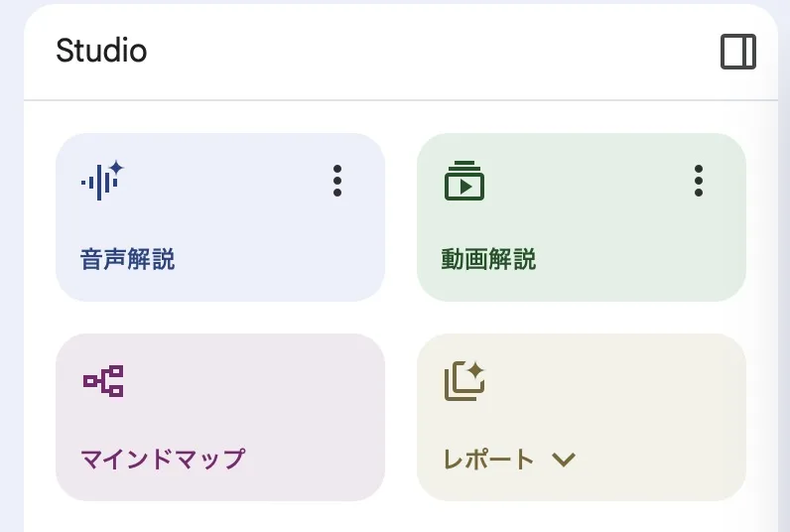Click the audio waveform sparkle icon
The image size is (790, 532).
pos(102,181)
